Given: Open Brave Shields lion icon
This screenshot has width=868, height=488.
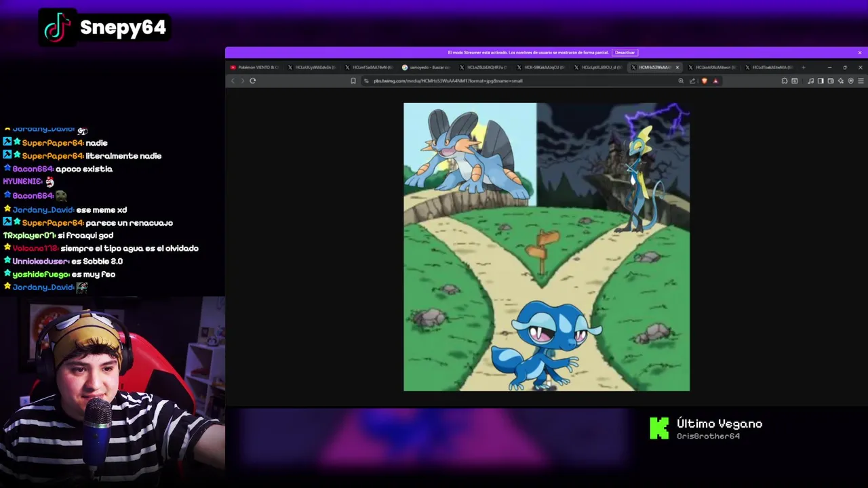Looking at the screenshot, I should point(705,81).
